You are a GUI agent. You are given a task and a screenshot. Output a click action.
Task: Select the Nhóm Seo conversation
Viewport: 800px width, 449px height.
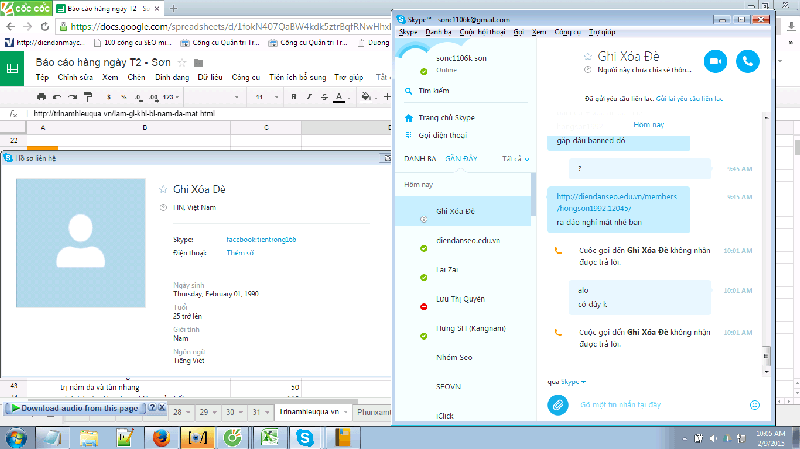[x=463, y=358]
